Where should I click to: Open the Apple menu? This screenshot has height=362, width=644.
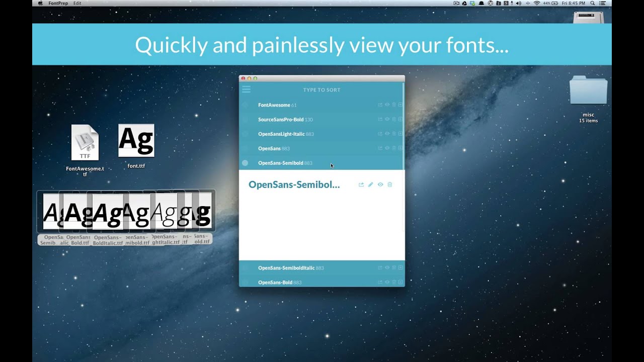[40, 3]
